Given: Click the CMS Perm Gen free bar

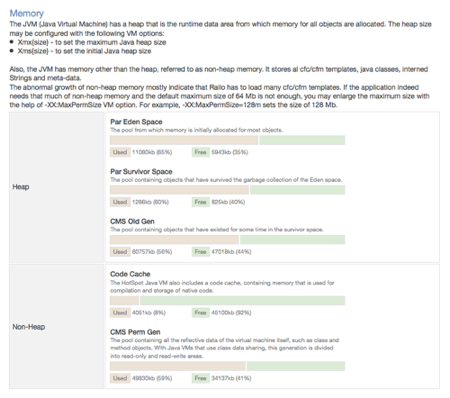Looking at the screenshot, I should [296, 366].
